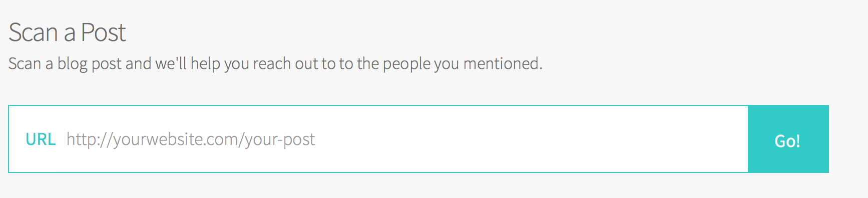Click the 'http://' prefix of the placeholder
This screenshot has height=198, width=868.
(90, 139)
